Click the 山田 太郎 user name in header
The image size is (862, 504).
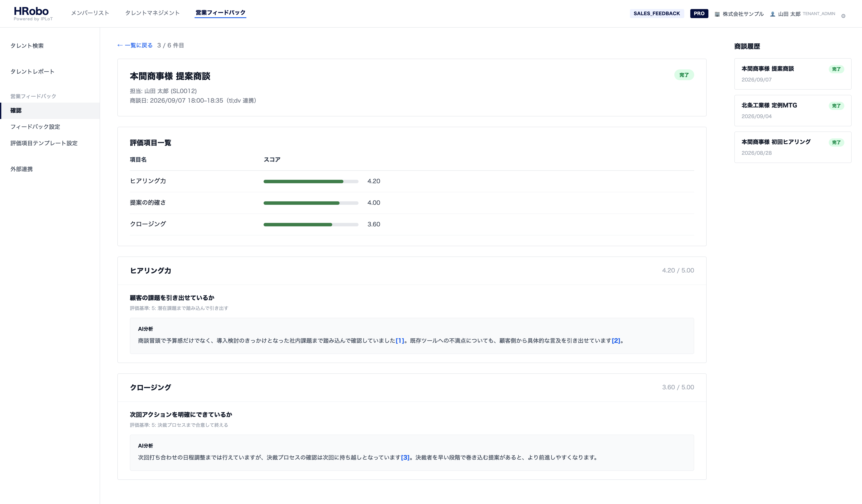[x=789, y=14]
